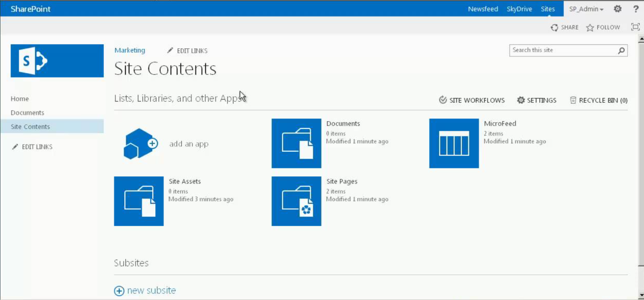
Task: Open the Site Pages library tile
Action: point(296,201)
